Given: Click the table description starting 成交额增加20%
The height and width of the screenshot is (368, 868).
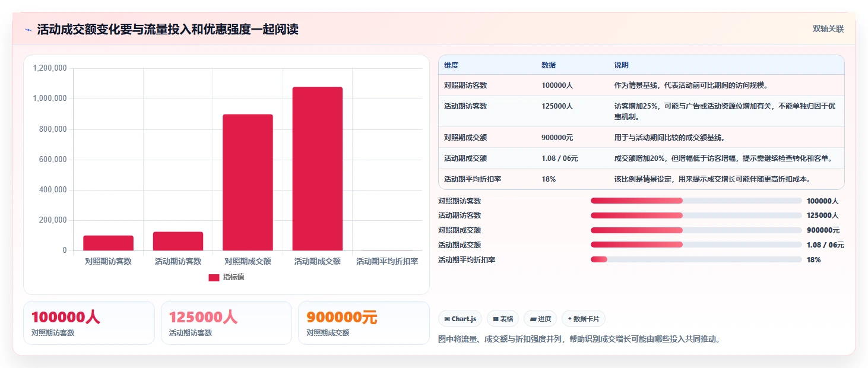Looking at the screenshot, I should [x=723, y=158].
